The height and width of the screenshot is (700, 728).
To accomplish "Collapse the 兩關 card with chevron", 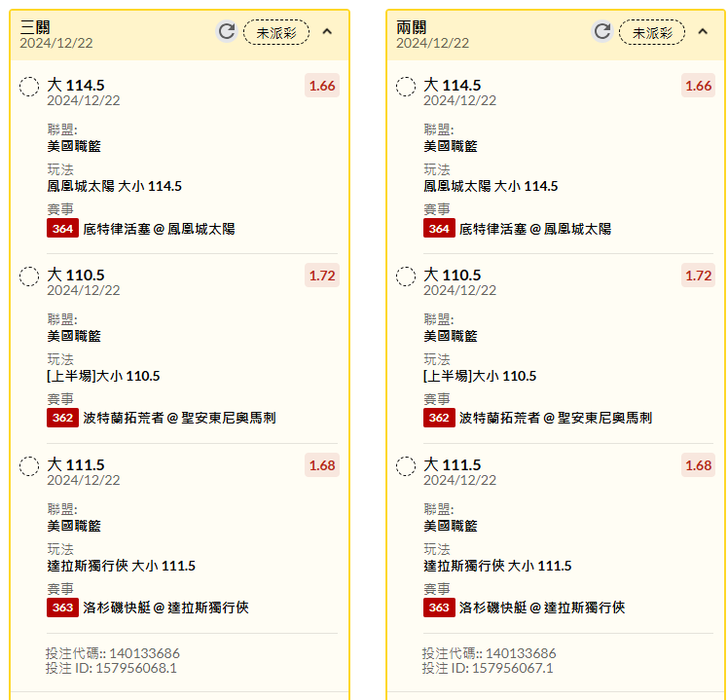I will coord(703,31).
